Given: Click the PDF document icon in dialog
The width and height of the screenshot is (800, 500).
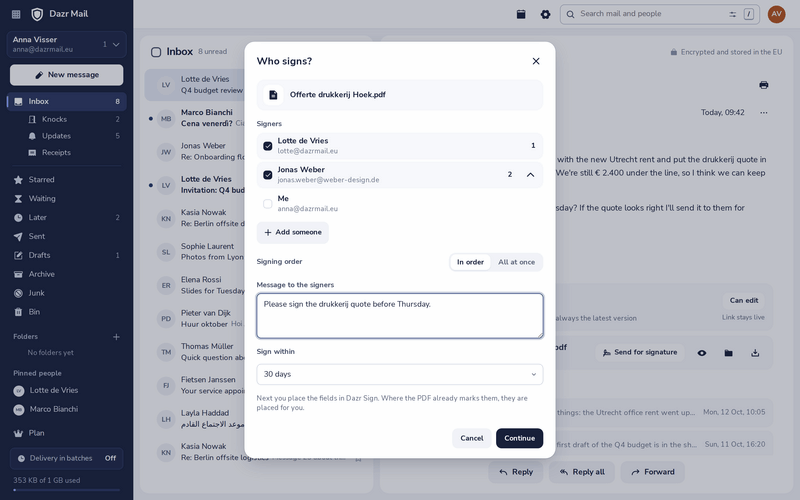Looking at the screenshot, I should pyautogui.click(x=273, y=95).
